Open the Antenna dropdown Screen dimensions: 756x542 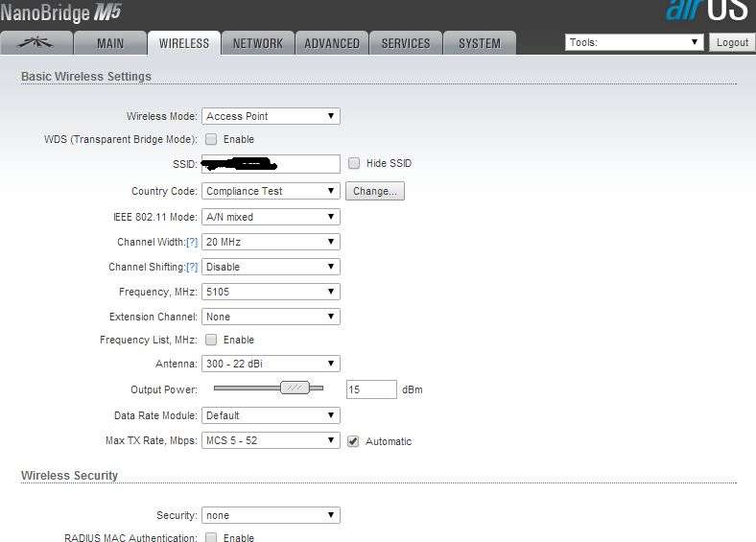pos(271,364)
